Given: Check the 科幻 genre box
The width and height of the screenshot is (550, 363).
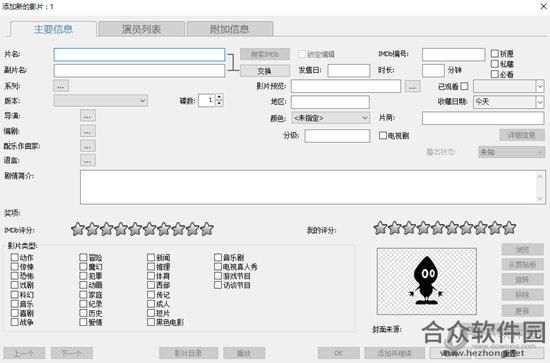Looking at the screenshot, I should coord(15,294).
